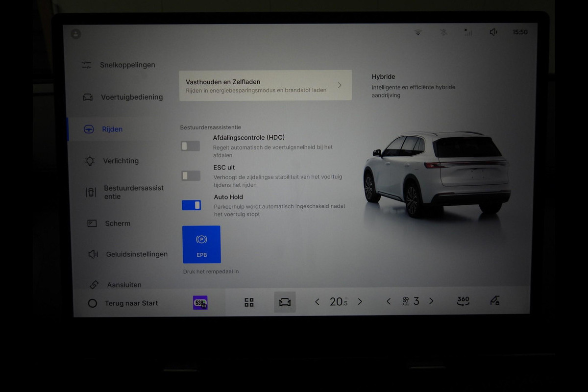Screen dimensions: 588x392
Task: Increase temperature with right arrow
Action: [360, 302]
